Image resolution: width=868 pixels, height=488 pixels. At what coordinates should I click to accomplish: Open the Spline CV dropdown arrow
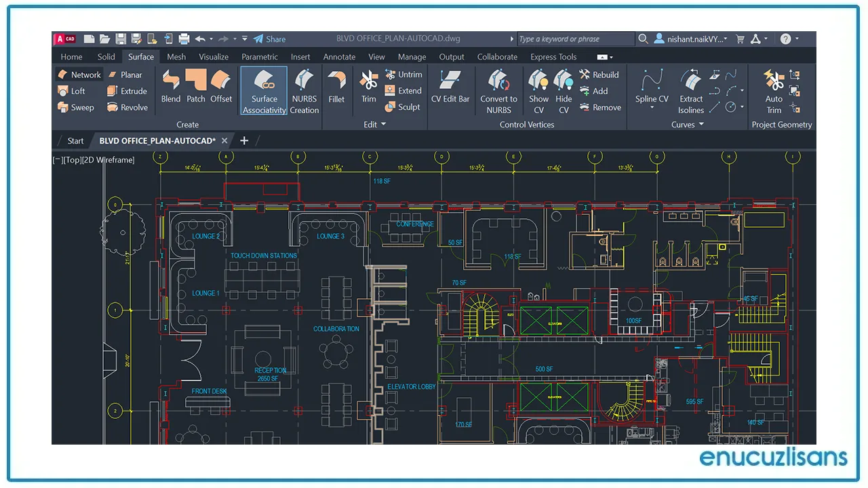(x=652, y=108)
